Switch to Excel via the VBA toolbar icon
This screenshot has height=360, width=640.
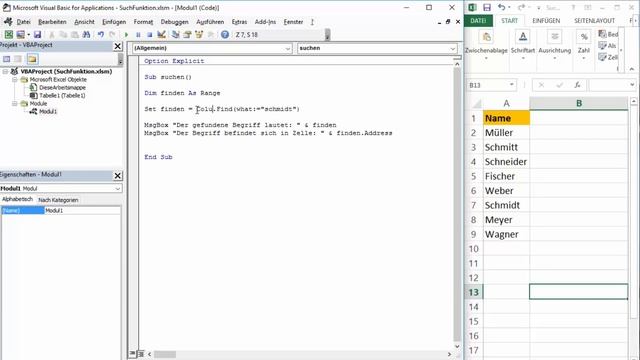point(9,35)
